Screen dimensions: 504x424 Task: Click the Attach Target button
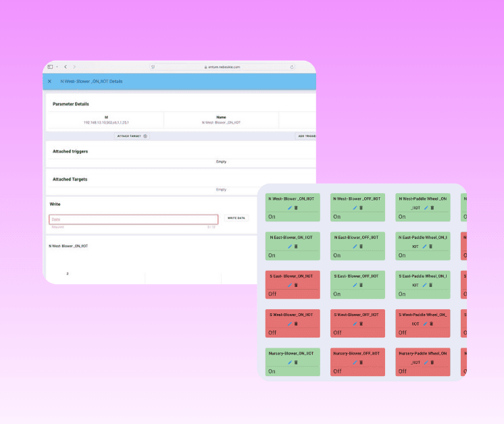(x=132, y=136)
